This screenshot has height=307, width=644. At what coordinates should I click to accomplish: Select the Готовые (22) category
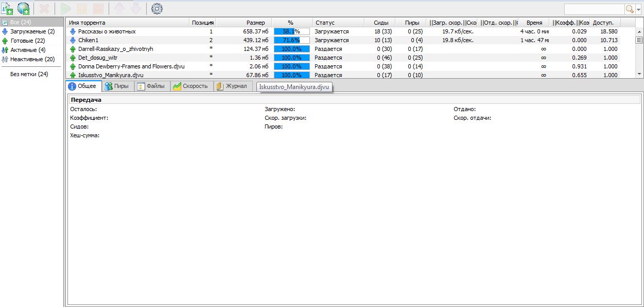[x=31, y=41]
